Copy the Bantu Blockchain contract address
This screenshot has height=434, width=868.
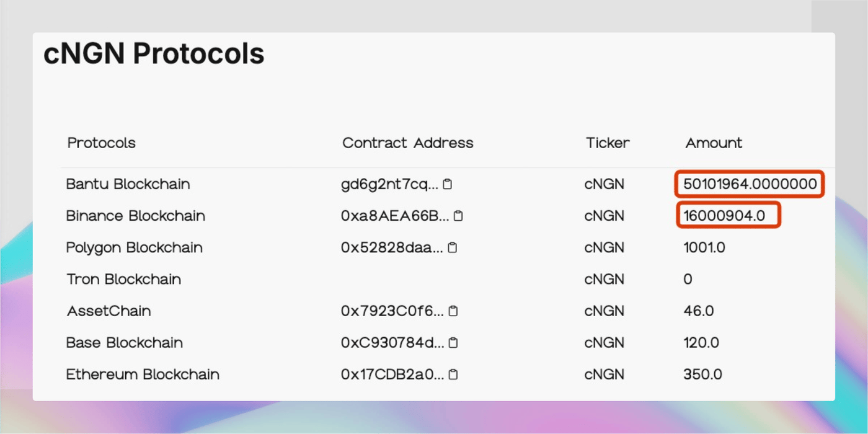point(448,184)
